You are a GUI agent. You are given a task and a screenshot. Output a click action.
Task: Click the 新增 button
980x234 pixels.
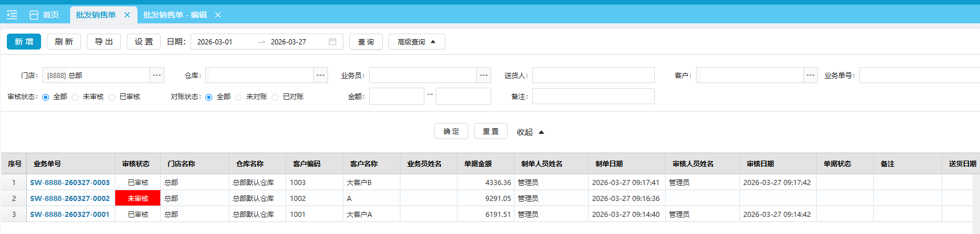click(24, 42)
